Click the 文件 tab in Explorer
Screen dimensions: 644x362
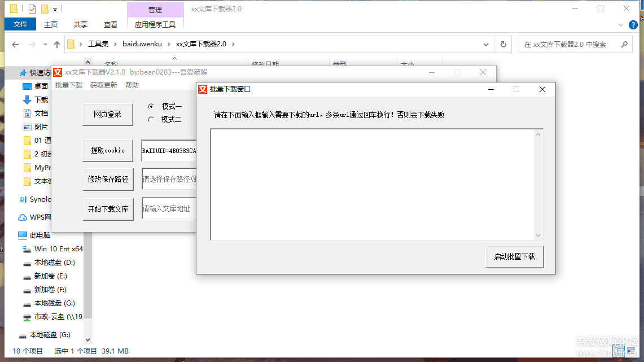(x=20, y=24)
